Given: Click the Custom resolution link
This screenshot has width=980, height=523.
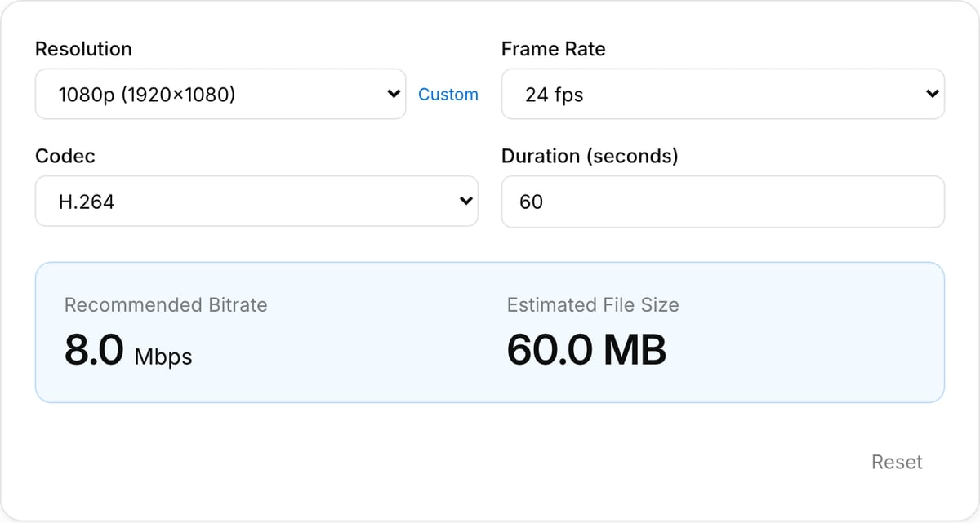Looking at the screenshot, I should click(x=448, y=95).
